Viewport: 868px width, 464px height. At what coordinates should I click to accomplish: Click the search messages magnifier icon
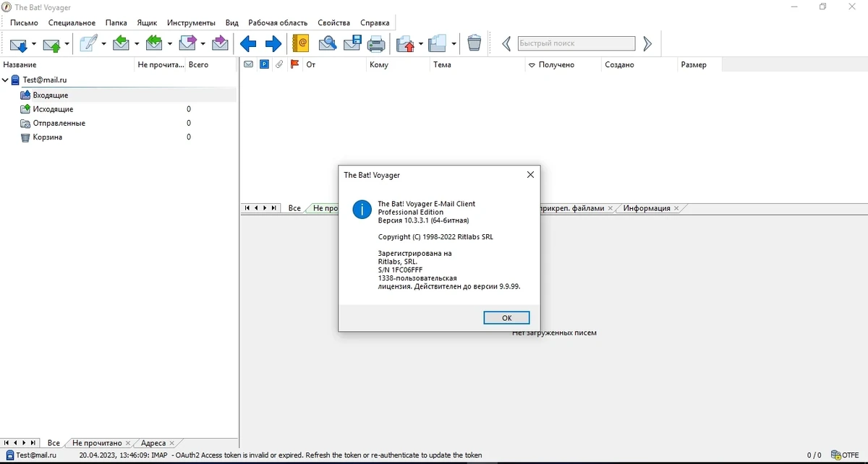pyautogui.click(x=328, y=43)
